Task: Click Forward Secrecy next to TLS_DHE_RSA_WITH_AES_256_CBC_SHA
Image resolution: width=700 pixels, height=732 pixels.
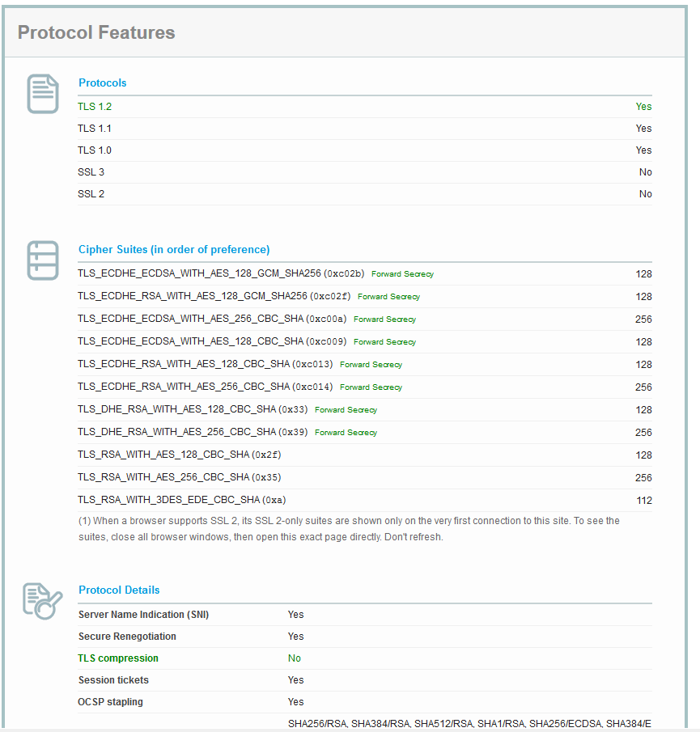Action: click(x=346, y=432)
